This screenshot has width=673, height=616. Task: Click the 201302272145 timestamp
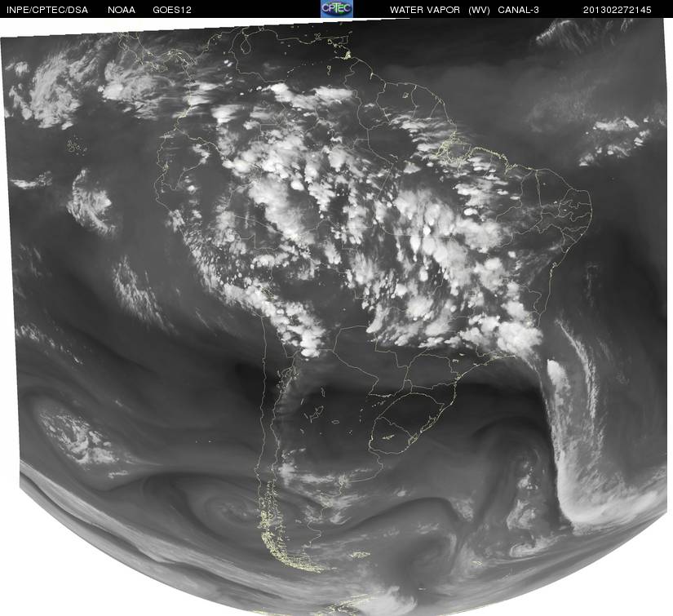[x=618, y=10]
